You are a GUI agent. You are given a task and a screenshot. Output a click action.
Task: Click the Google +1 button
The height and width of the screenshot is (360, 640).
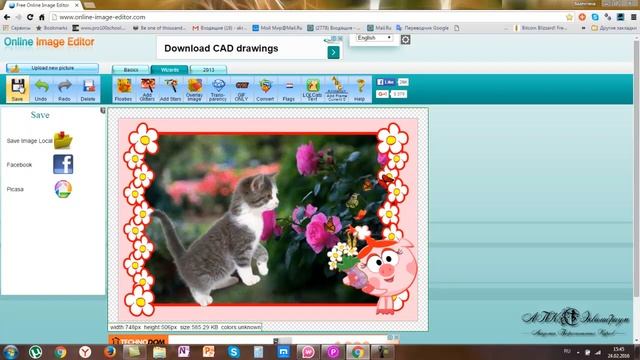pos(382,94)
